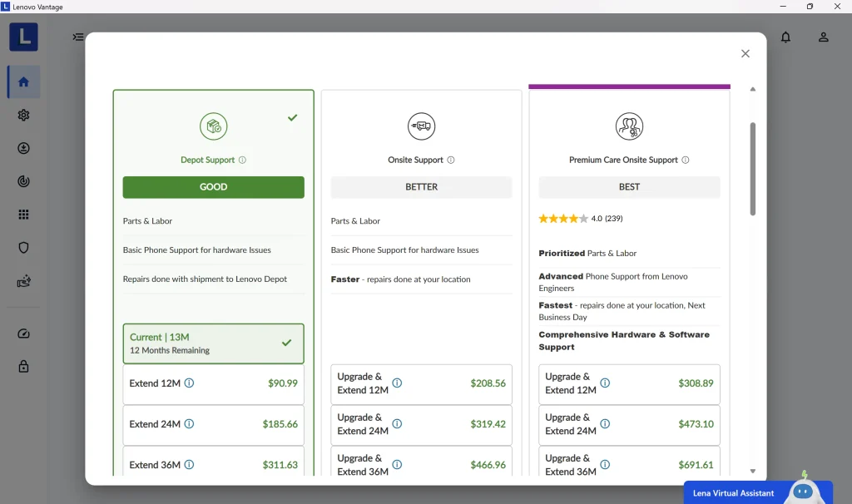The width and height of the screenshot is (852, 504).
Task: Choose Upgrade & Extend 12M for $208.56
Action: click(422, 384)
